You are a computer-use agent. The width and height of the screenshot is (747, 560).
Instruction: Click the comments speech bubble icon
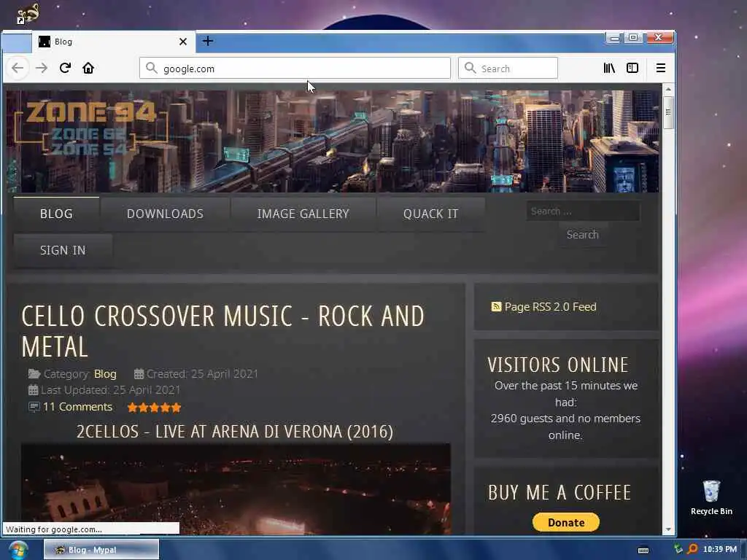(34, 407)
